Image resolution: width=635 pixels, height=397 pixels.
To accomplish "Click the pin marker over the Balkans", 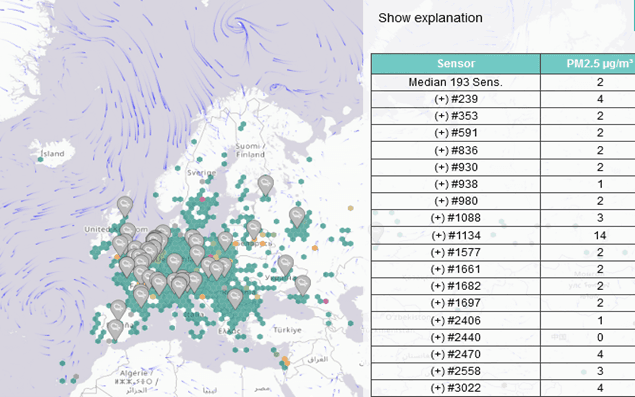I will click(235, 299).
